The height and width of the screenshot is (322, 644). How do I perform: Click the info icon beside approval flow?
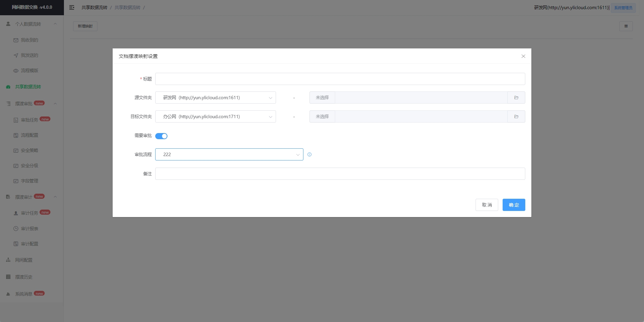point(309,154)
